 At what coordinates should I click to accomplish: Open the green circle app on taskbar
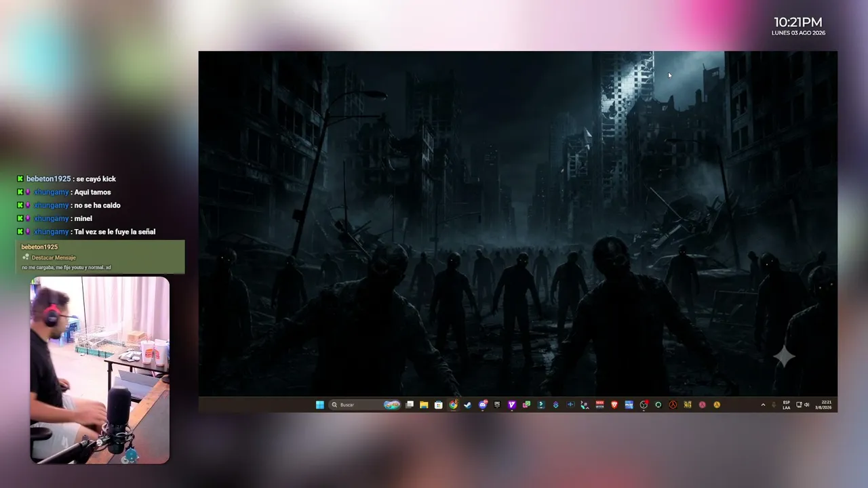tap(658, 405)
